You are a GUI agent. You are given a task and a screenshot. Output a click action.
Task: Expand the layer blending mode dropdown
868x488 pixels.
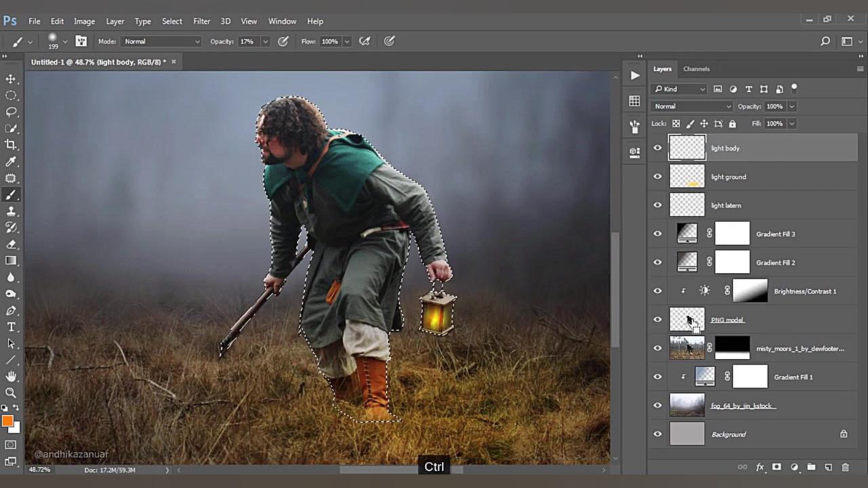coord(692,106)
